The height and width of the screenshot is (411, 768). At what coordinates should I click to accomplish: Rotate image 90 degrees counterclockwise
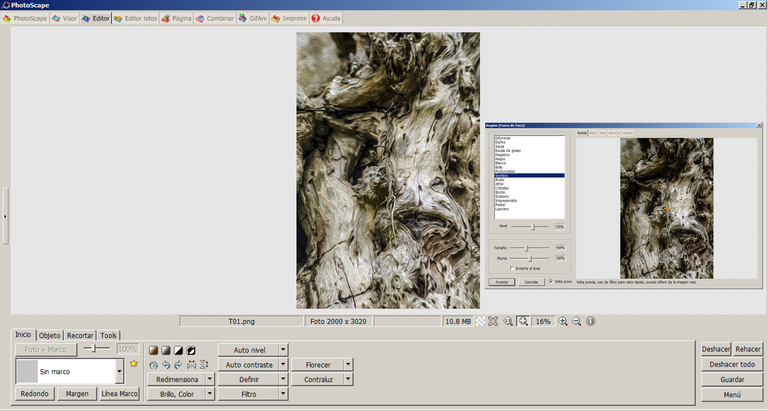click(166, 365)
